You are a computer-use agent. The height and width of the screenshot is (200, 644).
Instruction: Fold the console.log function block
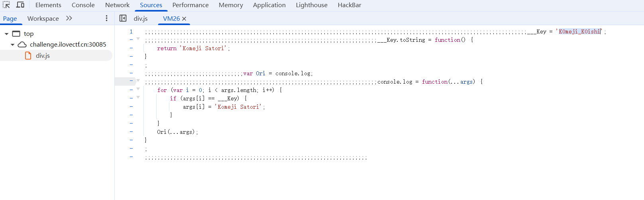(x=138, y=80)
